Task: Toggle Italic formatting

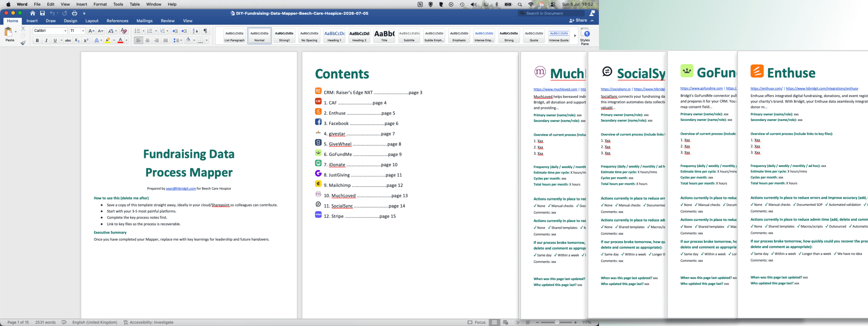Action: click(46, 41)
